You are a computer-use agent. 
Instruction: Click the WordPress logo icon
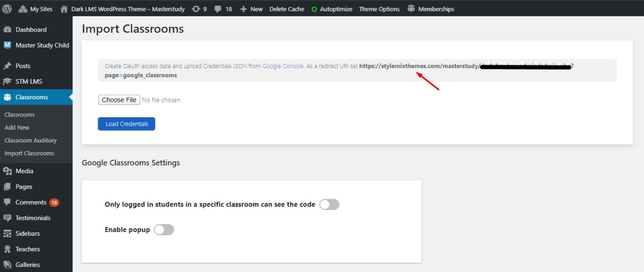coord(7,9)
